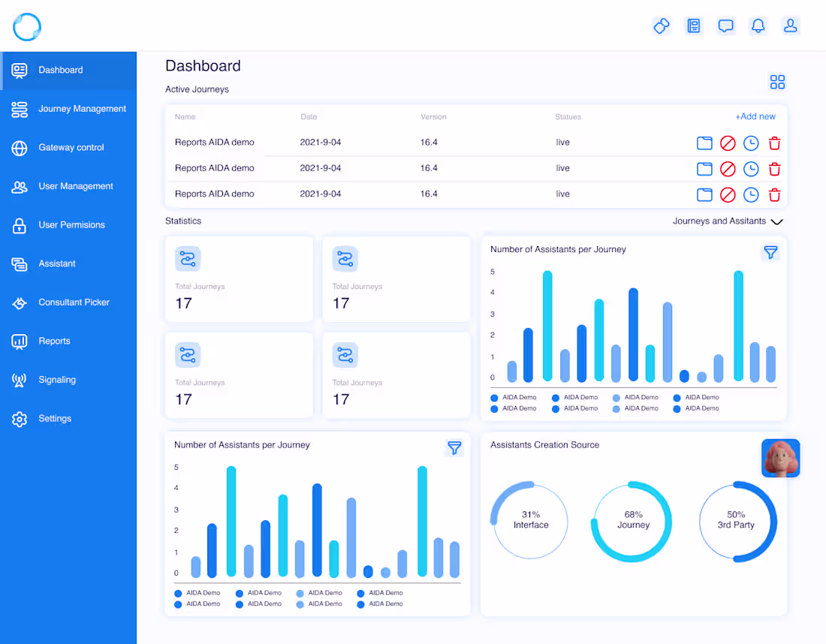Open folder icon in second journey row
The image size is (826, 644).
tap(704, 168)
